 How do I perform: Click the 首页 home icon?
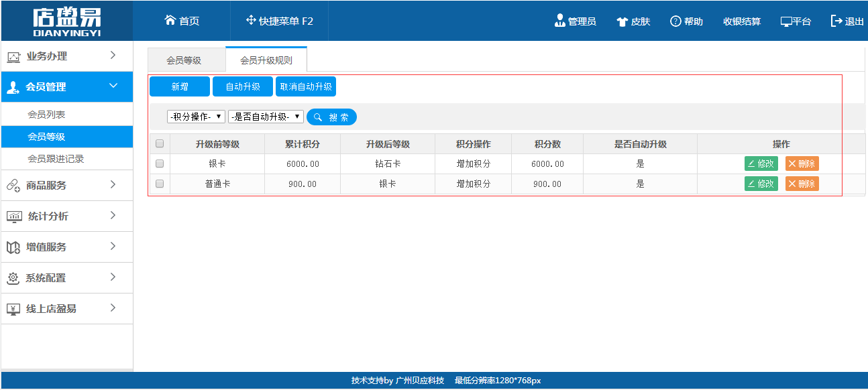pyautogui.click(x=170, y=21)
